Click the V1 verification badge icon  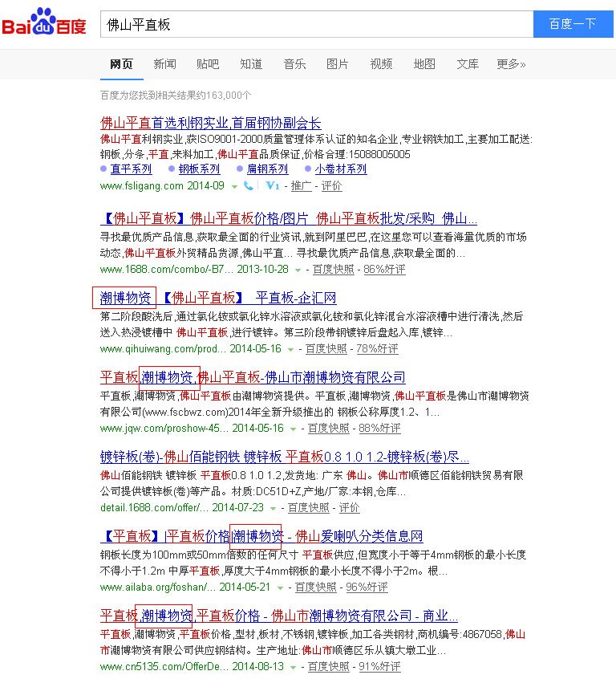click(x=272, y=186)
